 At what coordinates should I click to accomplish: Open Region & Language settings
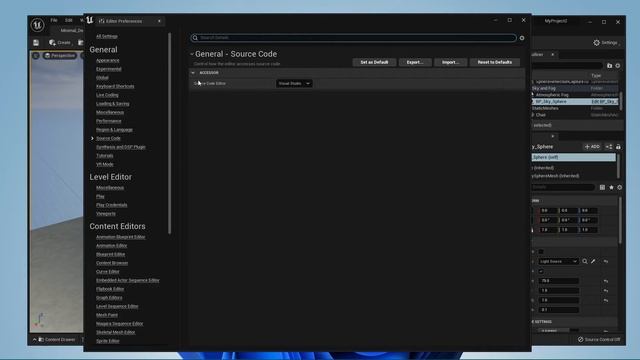(x=114, y=130)
